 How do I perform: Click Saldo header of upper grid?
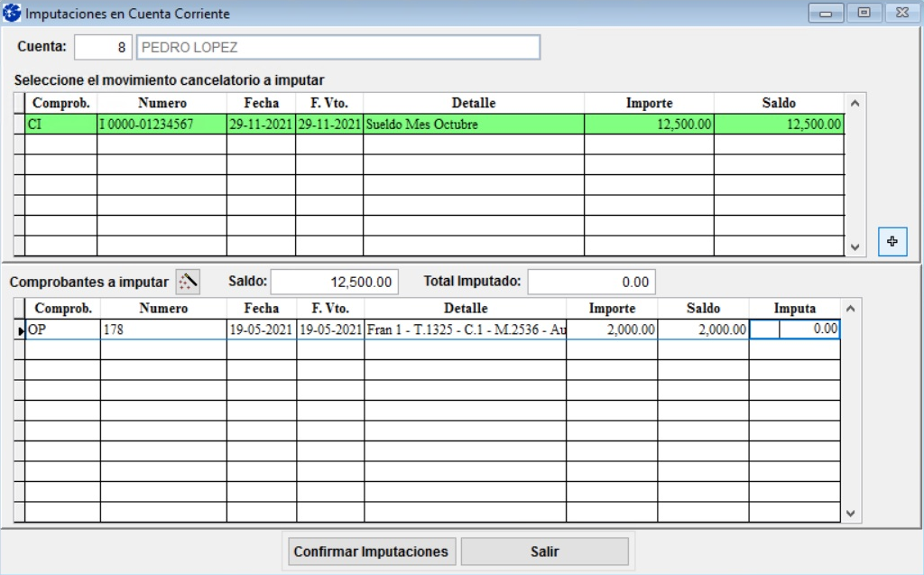(x=779, y=103)
